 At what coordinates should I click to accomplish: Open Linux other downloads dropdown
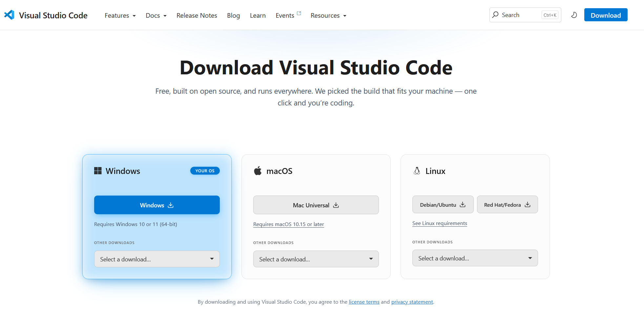click(475, 258)
